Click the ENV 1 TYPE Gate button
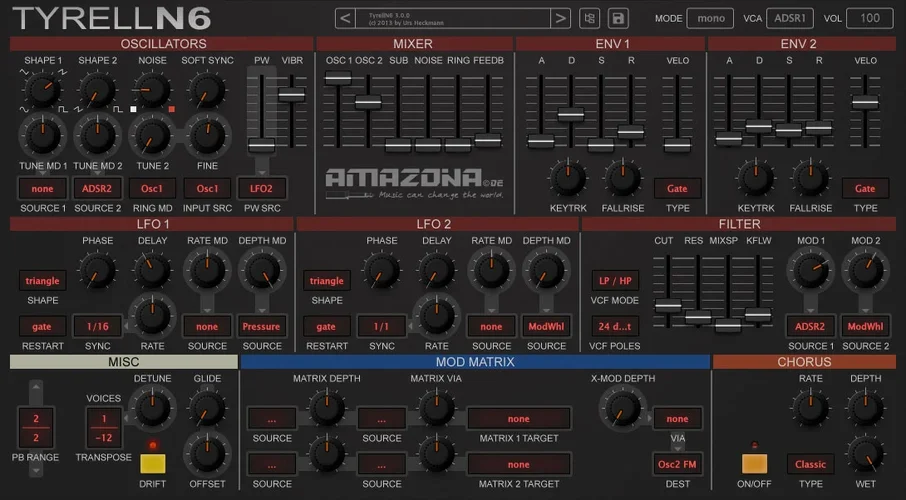 677,188
